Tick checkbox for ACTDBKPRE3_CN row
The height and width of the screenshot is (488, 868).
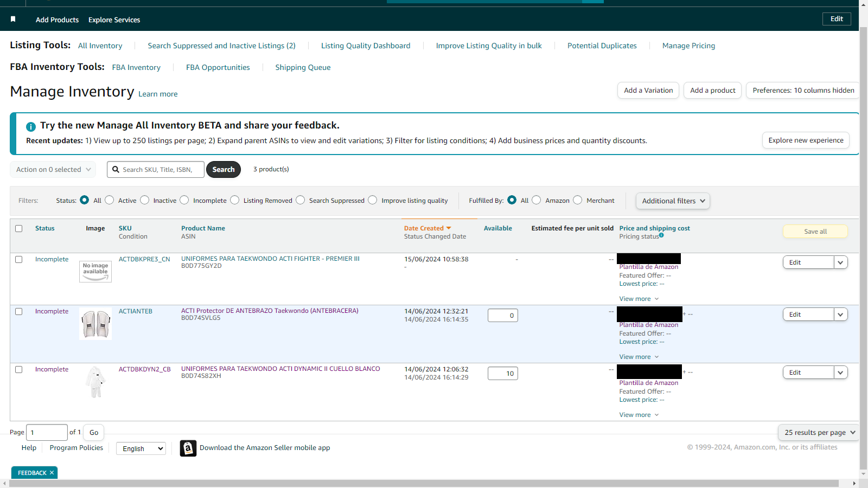(x=19, y=259)
